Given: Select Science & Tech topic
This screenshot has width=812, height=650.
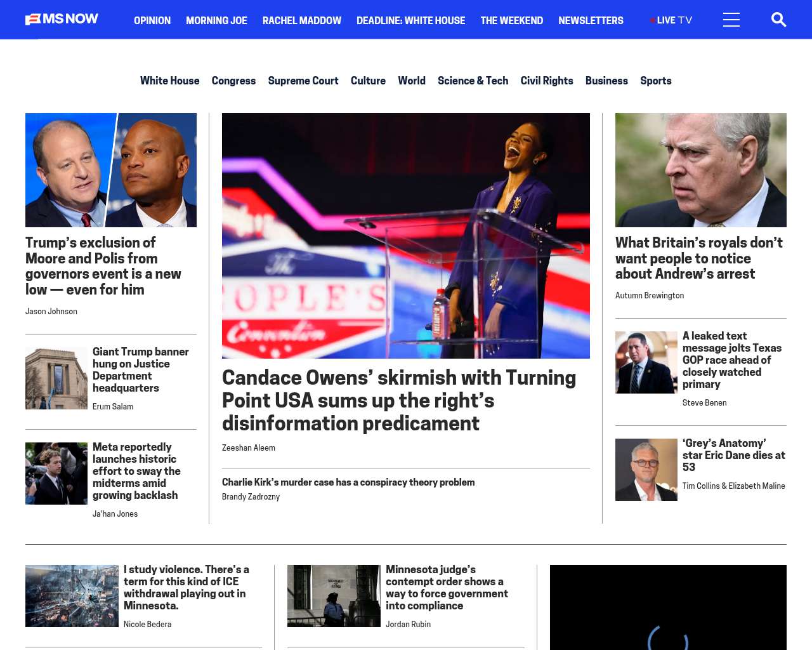Looking at the screenshot, I should (473, 81).
